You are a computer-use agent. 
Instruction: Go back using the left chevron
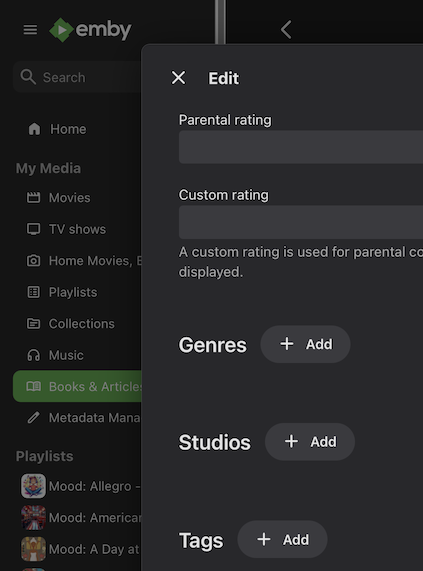coord(286,29)
